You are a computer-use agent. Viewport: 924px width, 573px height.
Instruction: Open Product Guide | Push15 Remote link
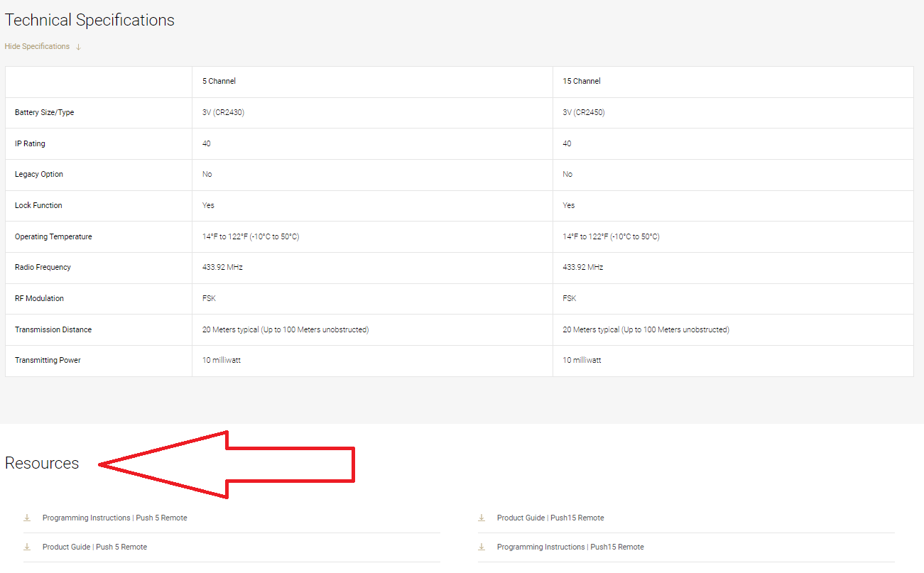(x=550, y=518)
